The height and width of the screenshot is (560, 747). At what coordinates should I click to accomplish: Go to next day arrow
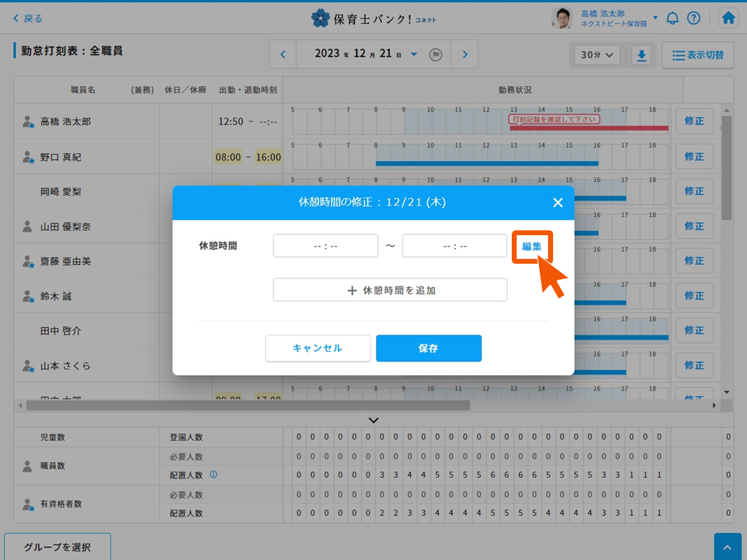[465, 55]
